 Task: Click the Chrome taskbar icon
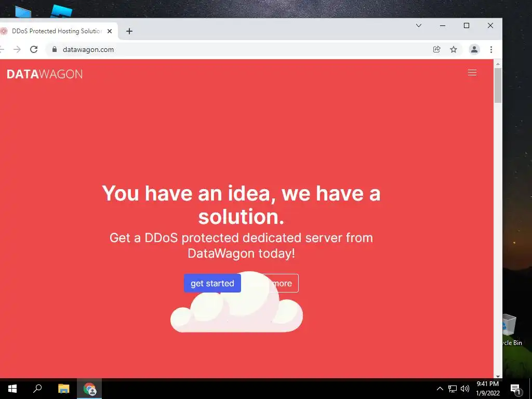point(89,389)
